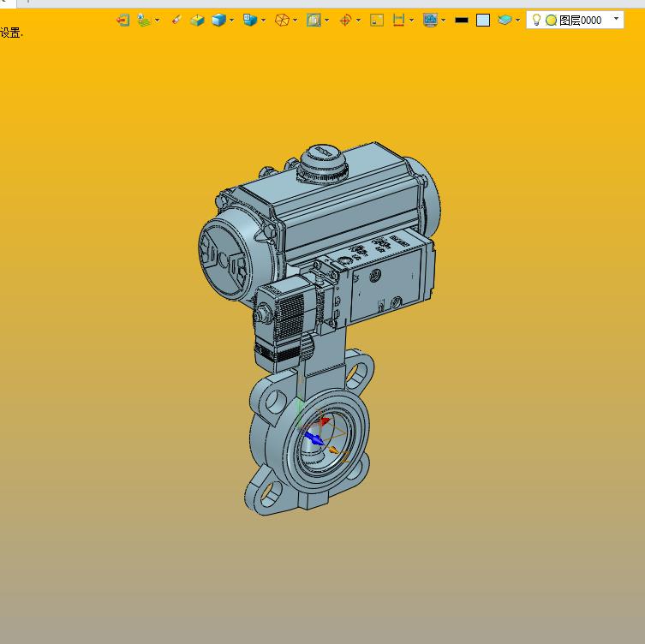645x644 pixels.
Task: Click the small framed square view toggle
Action: 377,20
